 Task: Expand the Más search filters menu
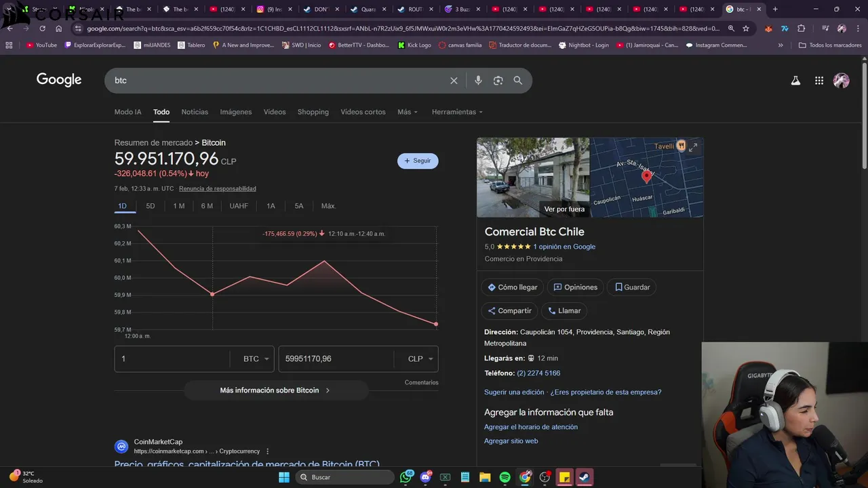point(408,112)
